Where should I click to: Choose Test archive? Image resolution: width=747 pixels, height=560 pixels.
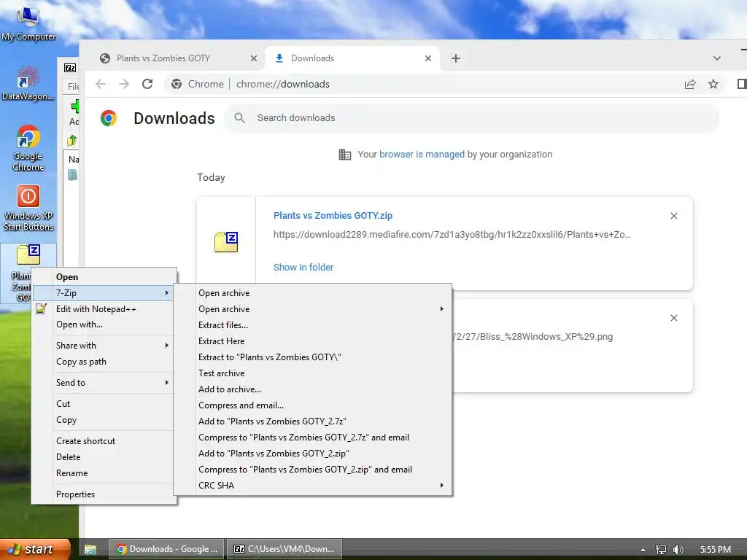coord(312,373)
